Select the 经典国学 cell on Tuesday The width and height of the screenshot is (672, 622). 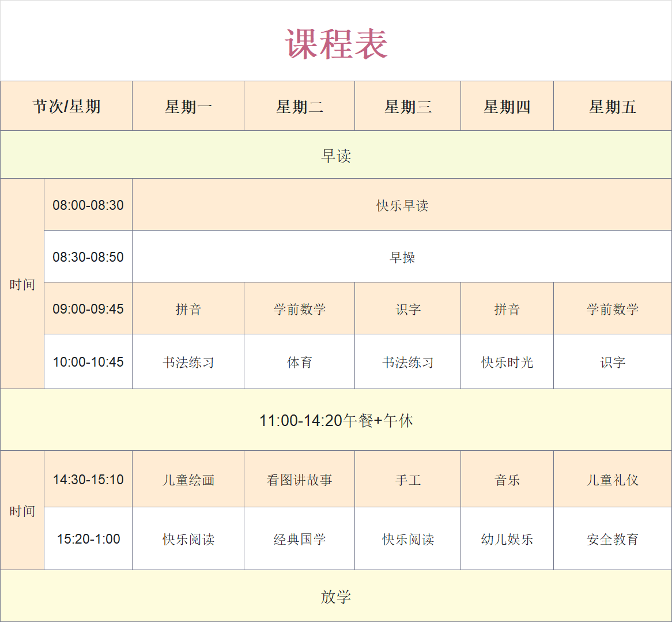(x=299, y=540)
